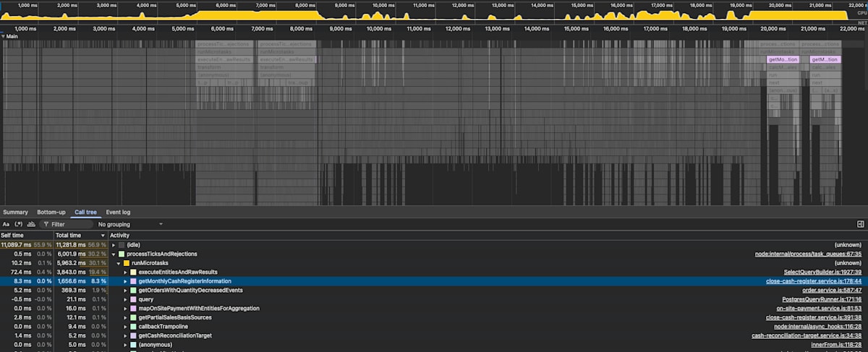Expand the getMonthlyCashRegisterInformation row
Image resolution: width=868 pixels, height=352 pixels.
(125, 281)
